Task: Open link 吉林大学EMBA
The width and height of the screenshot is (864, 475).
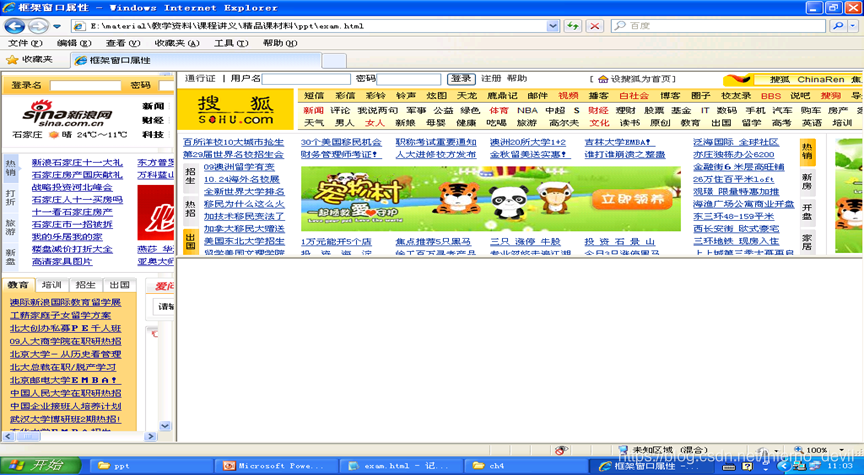Action: pyautogui.click(x=620, y=142)
